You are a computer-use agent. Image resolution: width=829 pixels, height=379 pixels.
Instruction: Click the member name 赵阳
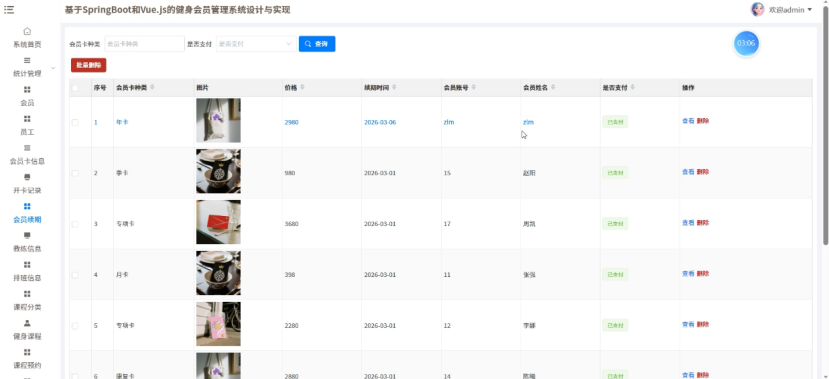tap(529, 173)
